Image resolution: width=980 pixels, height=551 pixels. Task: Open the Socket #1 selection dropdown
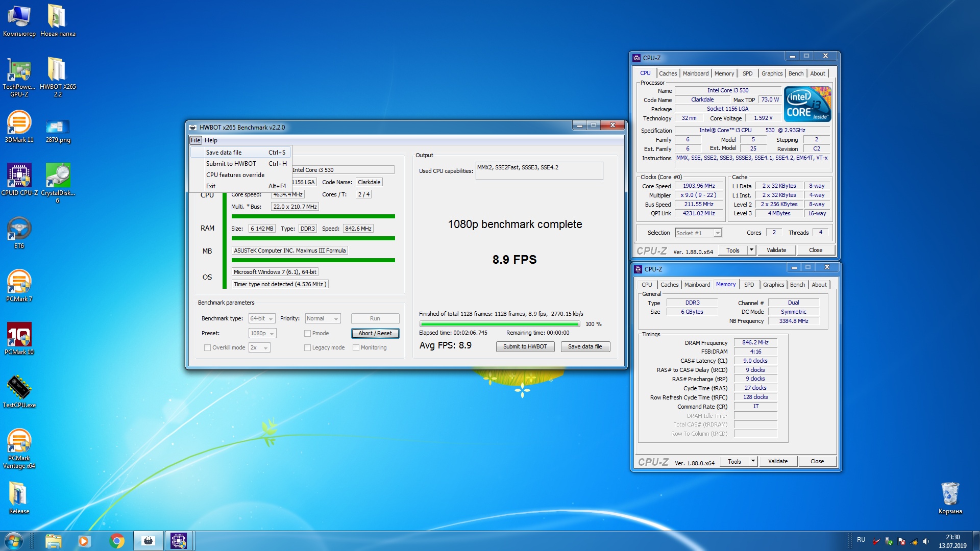(x=698, y=233)
